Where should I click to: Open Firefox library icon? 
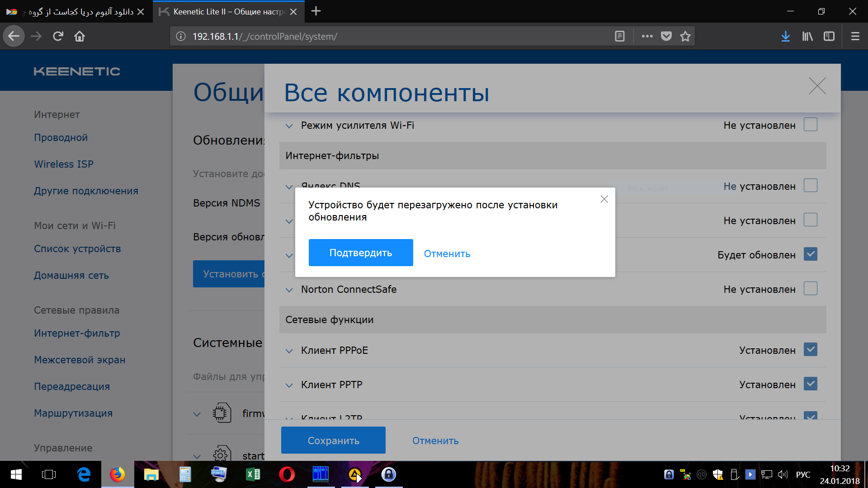point(807,36)
